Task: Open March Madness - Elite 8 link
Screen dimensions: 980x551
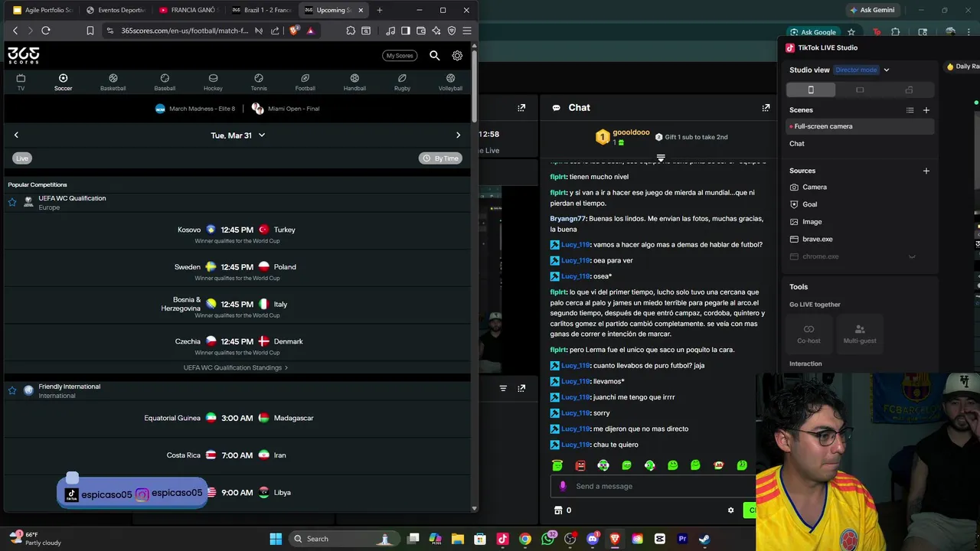Action: [195, 109]
